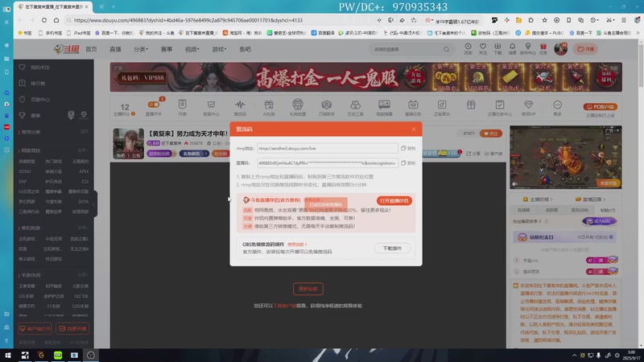The width and height of the screenshot is (644, 362).
Task: Open 鱼吧 in Douyu navigation
Action: pyautogui.click(x=245, y=49)
